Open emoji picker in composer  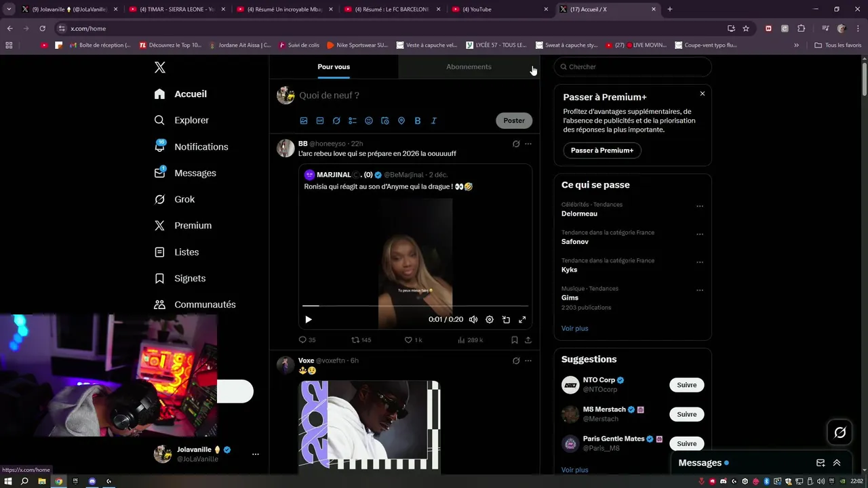tap(369, 121)
